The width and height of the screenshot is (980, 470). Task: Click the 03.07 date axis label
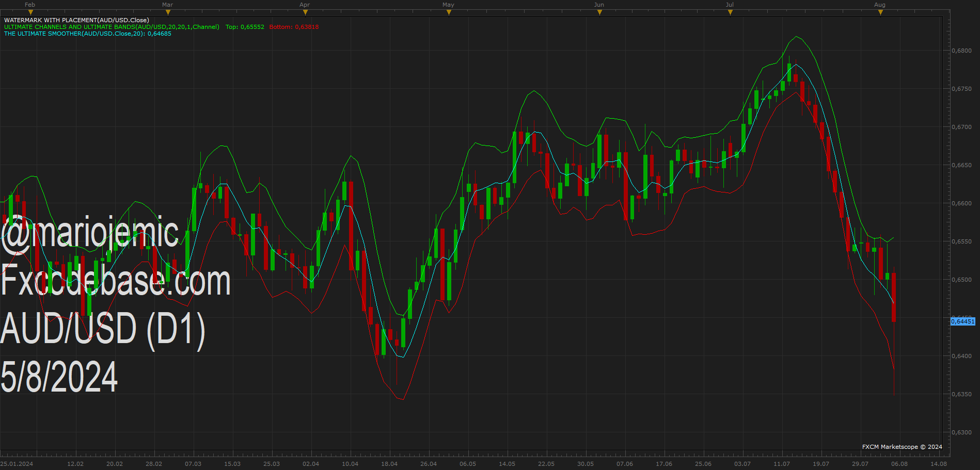click(x=742, y=464)
